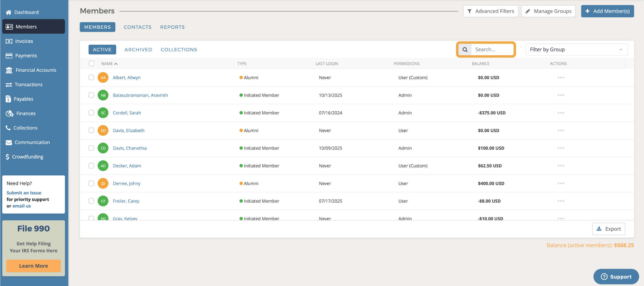Viewport: 644px width, 286px height.
Task: Select the Payables sidebar icon
Action: [x=8, y=99]
